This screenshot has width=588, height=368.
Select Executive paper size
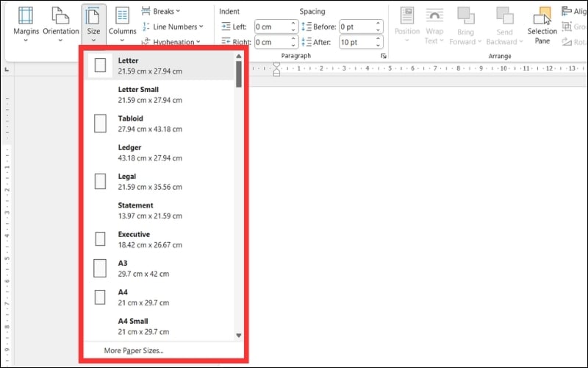[x=160, y=239]
